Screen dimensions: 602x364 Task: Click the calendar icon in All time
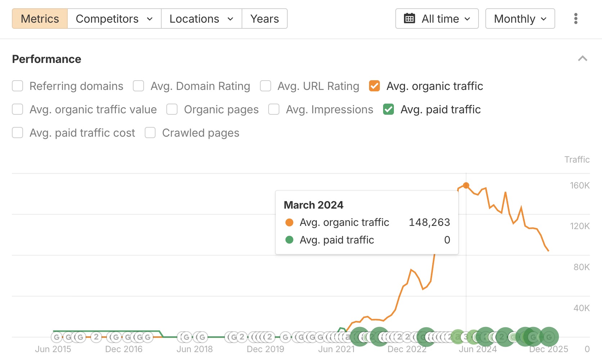point(409,19)
